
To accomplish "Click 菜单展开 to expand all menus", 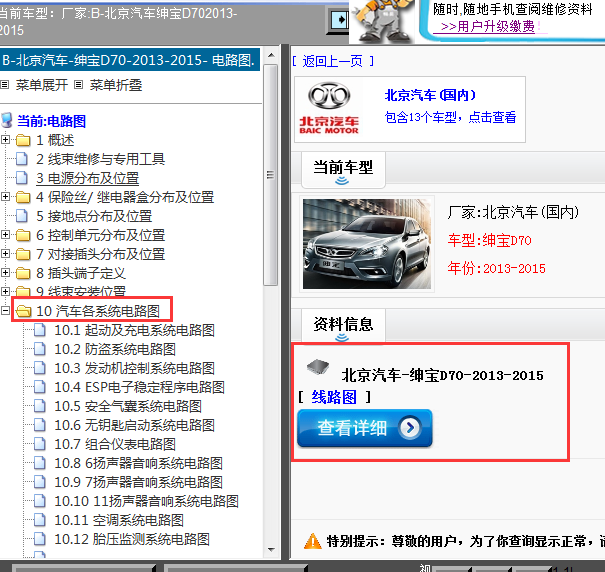I will tap(42, 85).
